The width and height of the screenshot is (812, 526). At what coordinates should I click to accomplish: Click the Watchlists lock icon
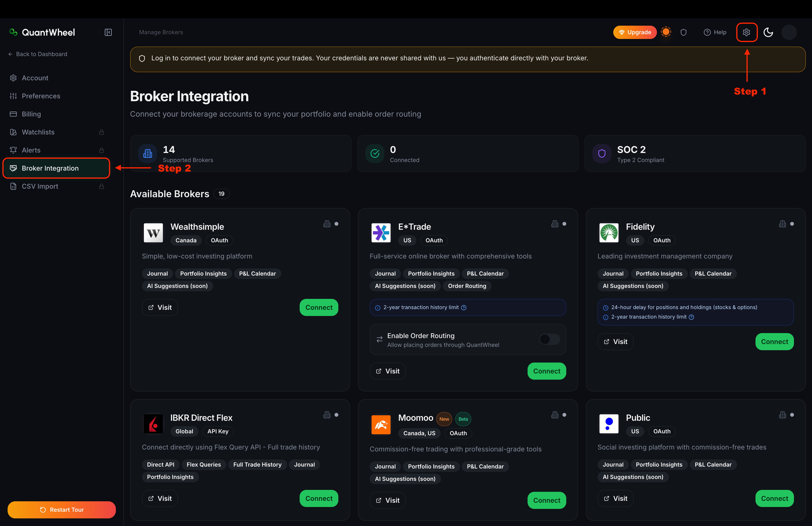[x=102, y=132]
